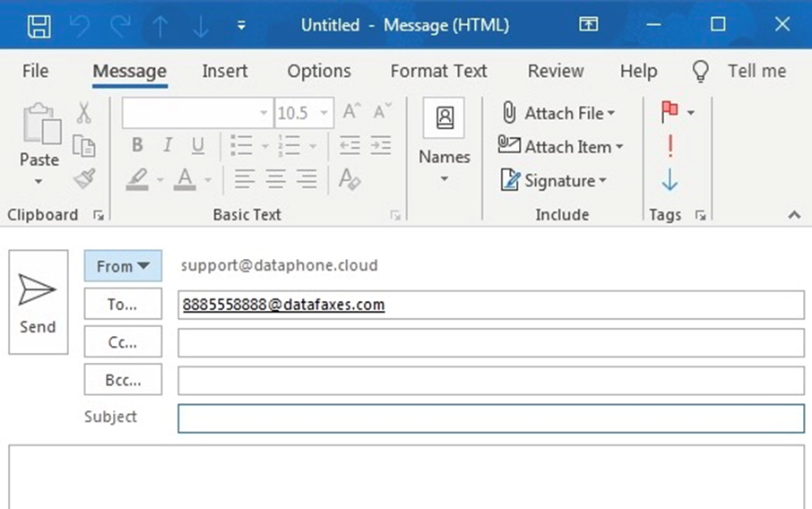Click into the Subject field

coord(490,418)
